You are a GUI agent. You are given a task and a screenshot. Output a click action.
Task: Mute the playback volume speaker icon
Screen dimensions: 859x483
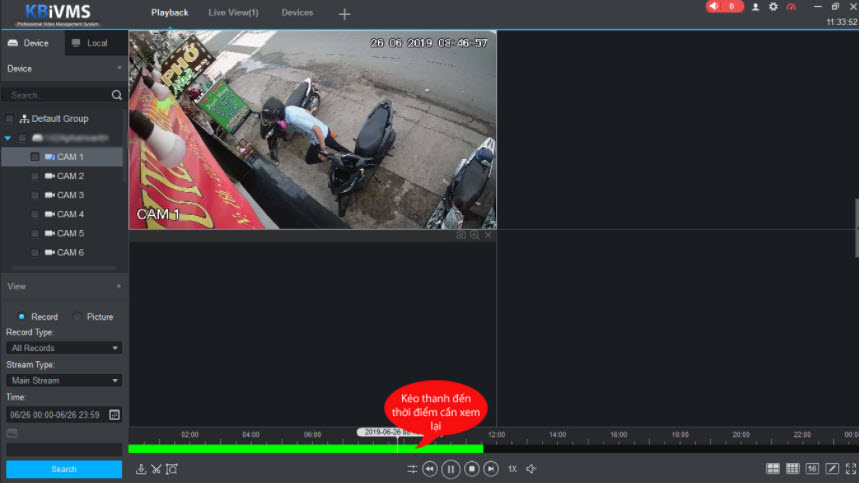click(532, 469)
